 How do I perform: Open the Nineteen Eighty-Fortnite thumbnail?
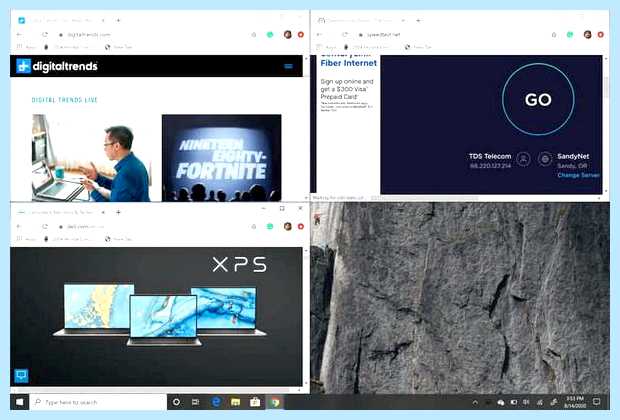click(x=221, y=158)
